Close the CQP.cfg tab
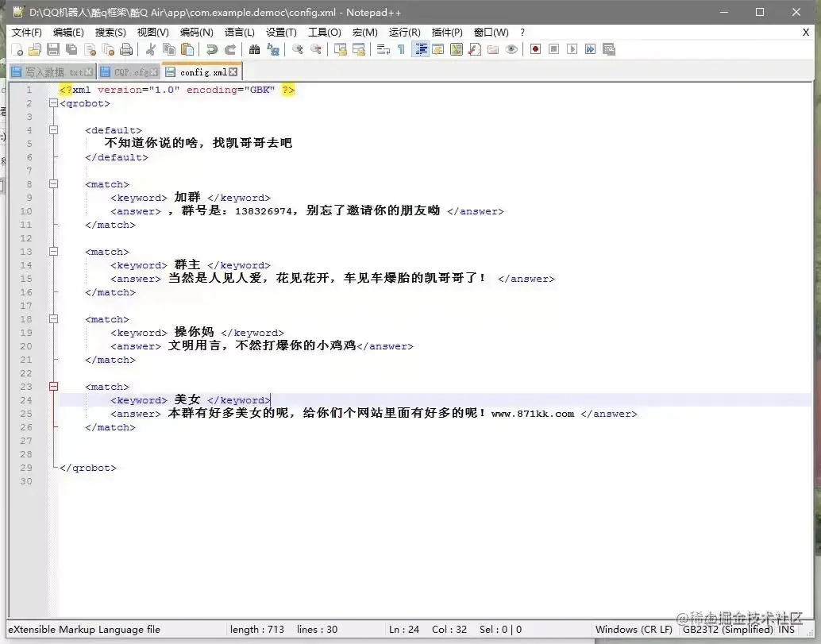This screenshot has height=644, width=821. pos(154,72)
